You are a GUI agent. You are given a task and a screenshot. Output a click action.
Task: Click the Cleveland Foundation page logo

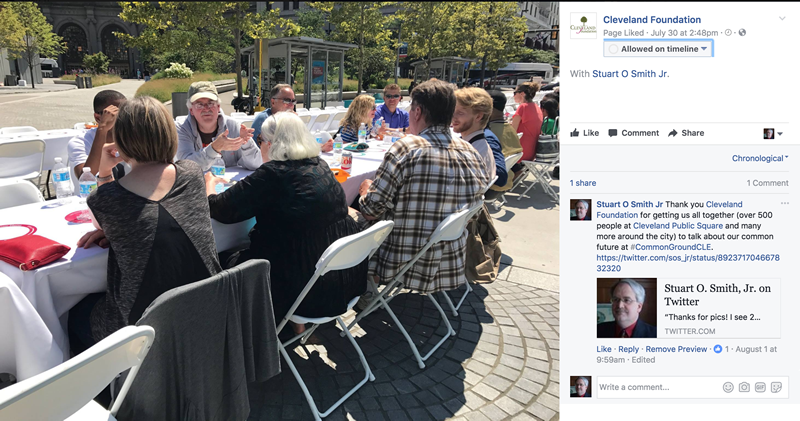tap(583, 26)
